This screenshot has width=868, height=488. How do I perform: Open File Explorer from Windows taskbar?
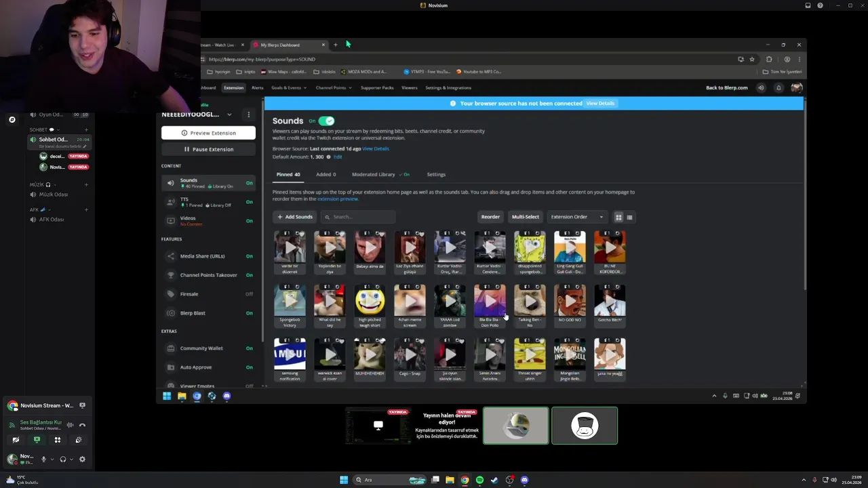(x=450, y=480)
